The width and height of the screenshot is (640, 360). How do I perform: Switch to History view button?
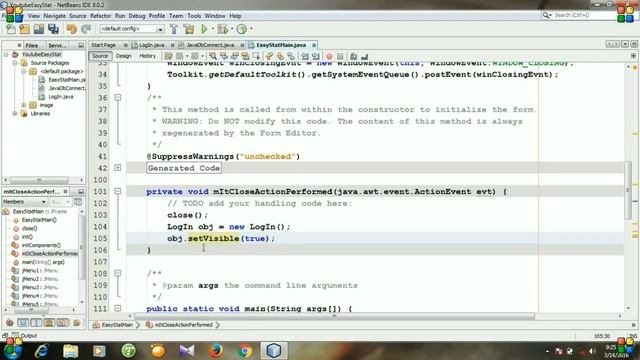pos(147,56)
